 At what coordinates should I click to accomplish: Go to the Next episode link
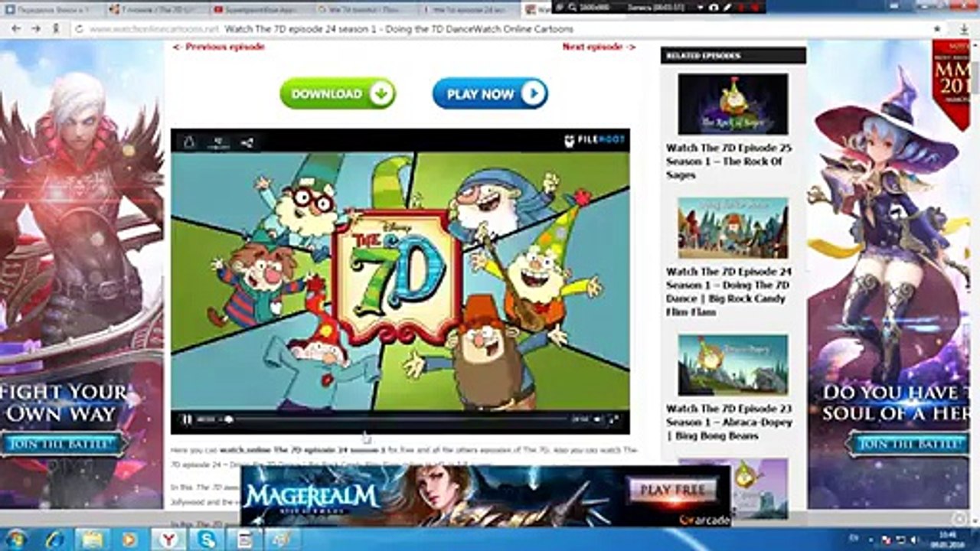pyautogui.click(x=599, y=47)
